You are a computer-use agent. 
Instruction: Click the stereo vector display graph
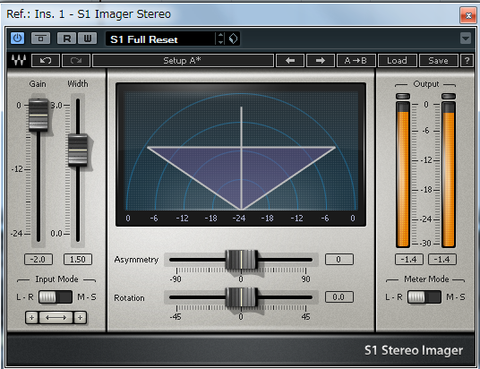coord(241,154)
